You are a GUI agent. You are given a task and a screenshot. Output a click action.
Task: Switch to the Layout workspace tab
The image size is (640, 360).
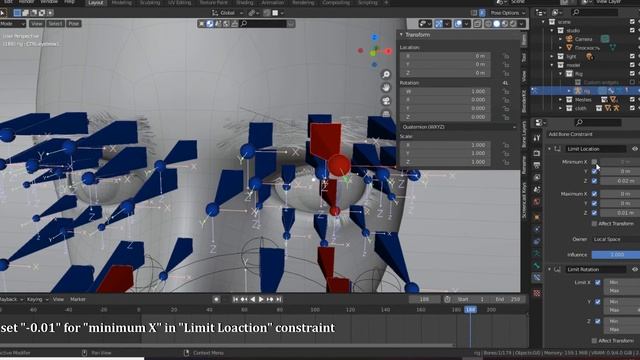point(96,2)
